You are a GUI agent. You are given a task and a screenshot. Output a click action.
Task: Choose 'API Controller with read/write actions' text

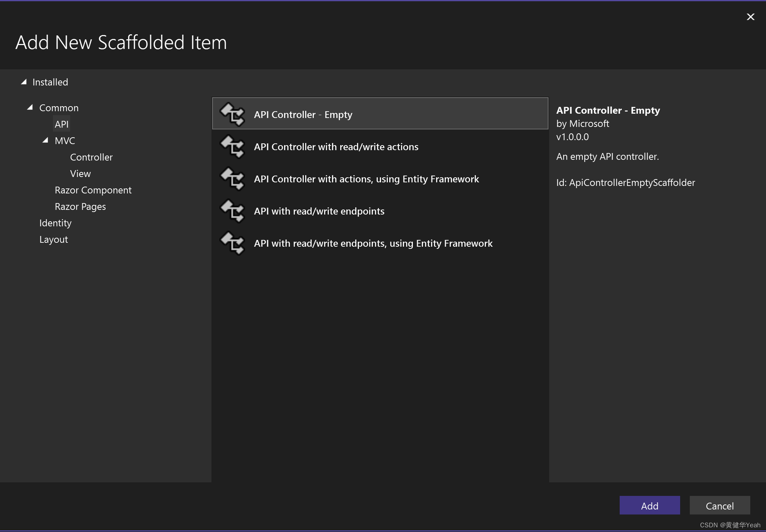336,147
